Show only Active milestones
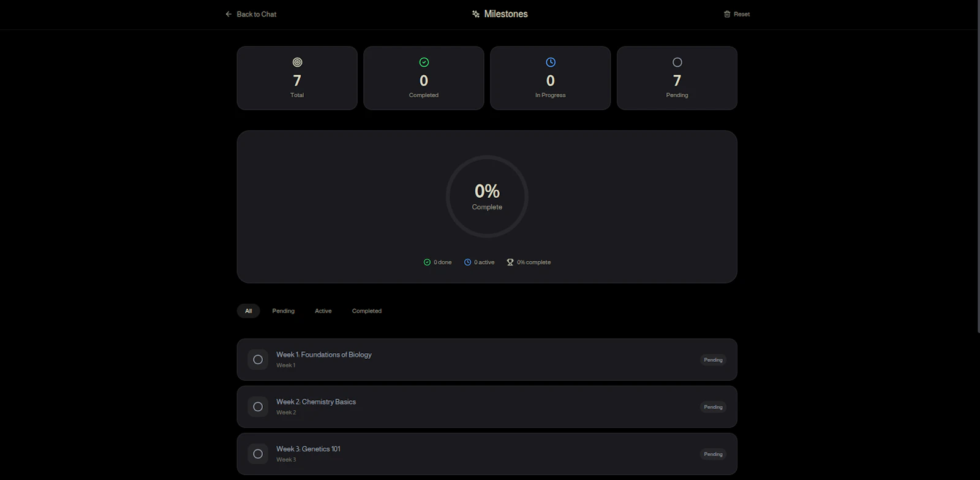980x480 pixels. point(323,311)
